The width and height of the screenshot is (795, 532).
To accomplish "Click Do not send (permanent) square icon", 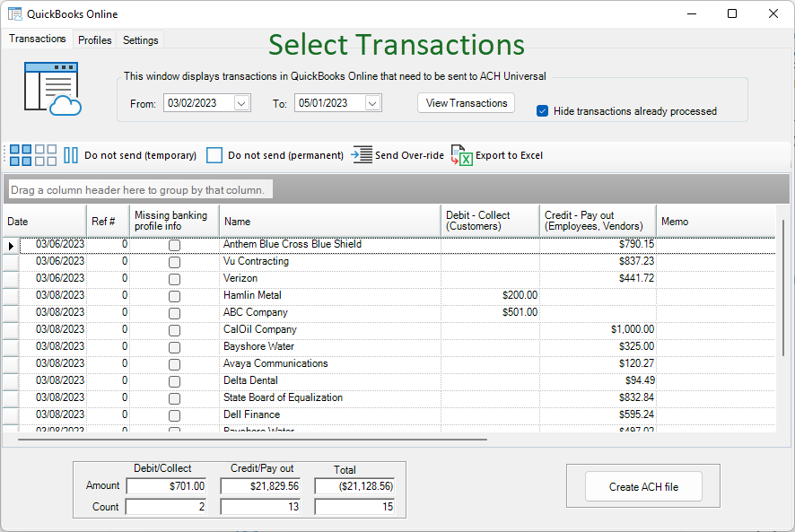I will pos(214,155).
